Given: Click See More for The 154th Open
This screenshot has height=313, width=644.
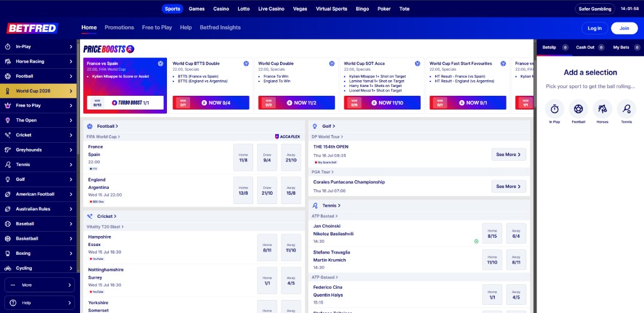Looking at the screenshot, I should [x=508, y=155].
